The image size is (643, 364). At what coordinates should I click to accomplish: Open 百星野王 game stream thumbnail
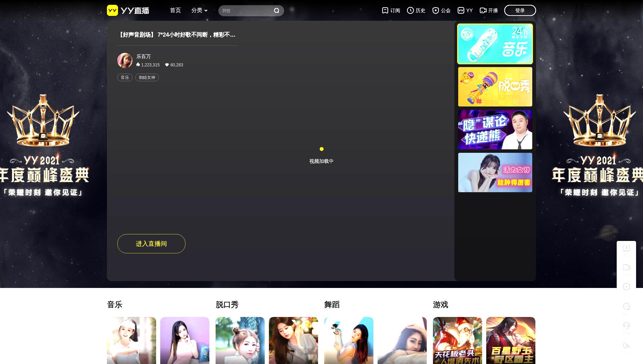pos(511,340)
